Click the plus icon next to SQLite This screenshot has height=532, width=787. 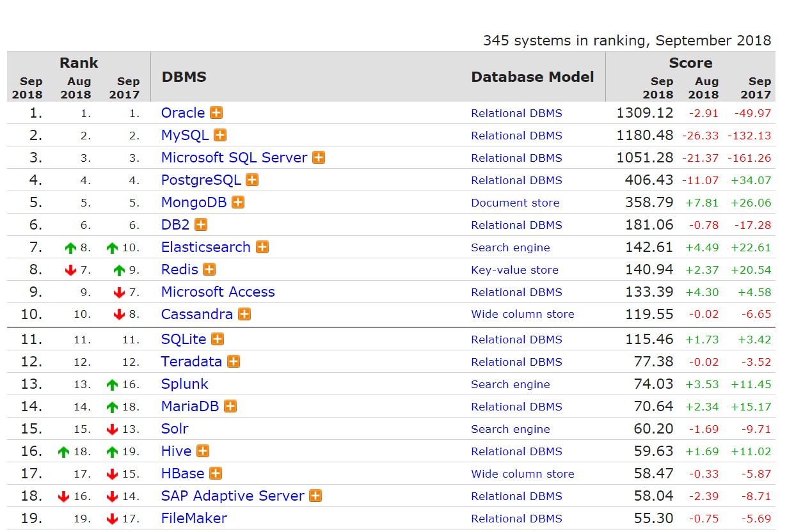point(218,339)
